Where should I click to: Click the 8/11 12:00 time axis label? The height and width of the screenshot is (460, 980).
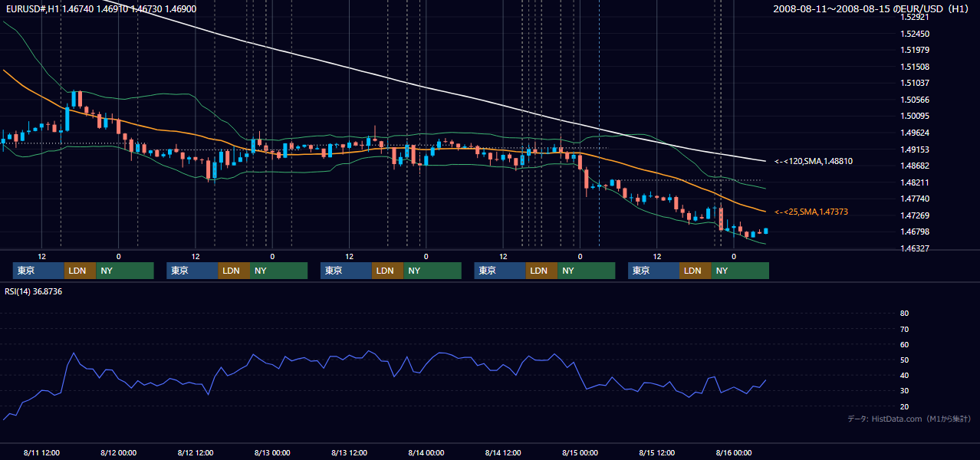pyautogui.click(x=41, y=452)
